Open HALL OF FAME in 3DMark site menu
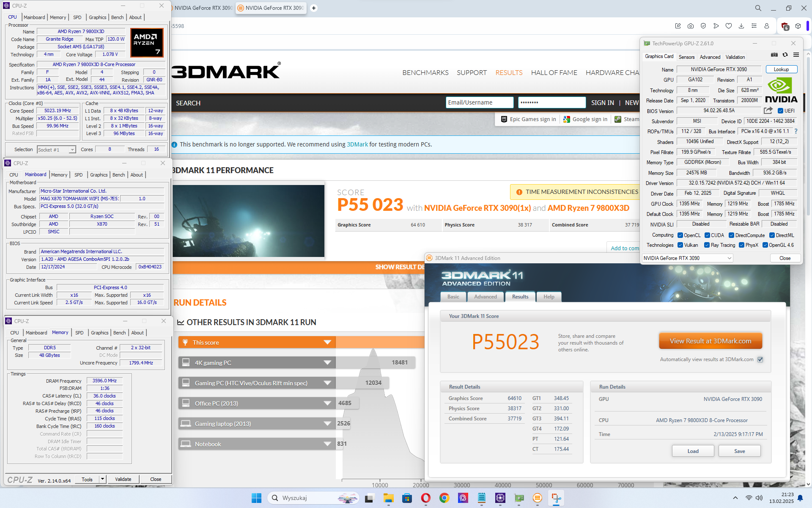Viewport: 812px width, 508px height. 554,73
